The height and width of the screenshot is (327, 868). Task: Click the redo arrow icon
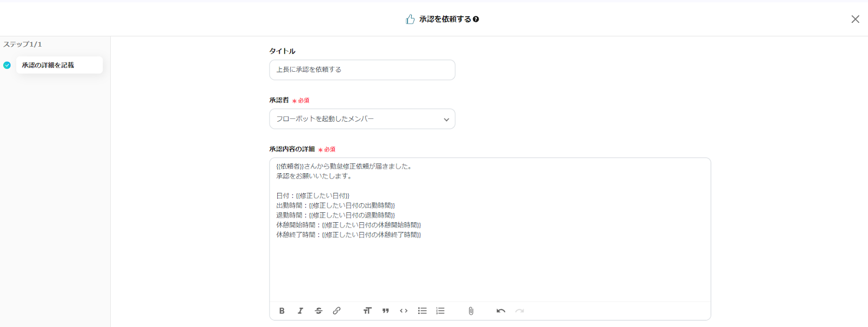520,311
